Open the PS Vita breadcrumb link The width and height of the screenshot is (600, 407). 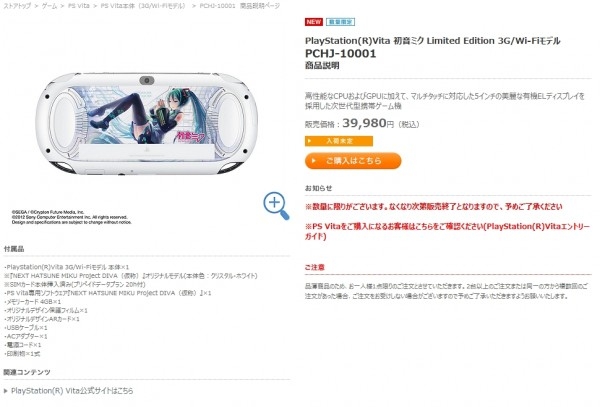(x=78, y=6)
